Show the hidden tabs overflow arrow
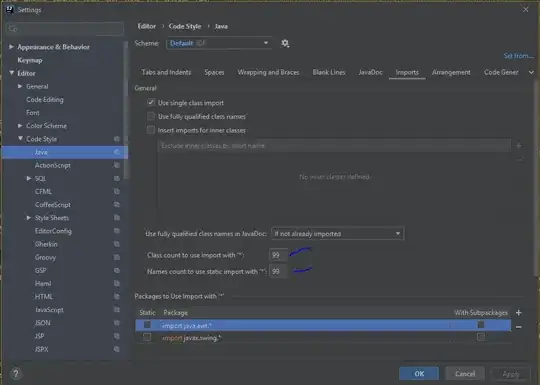The height and width of the screenshot is (385, 540). tap(531, 72)
